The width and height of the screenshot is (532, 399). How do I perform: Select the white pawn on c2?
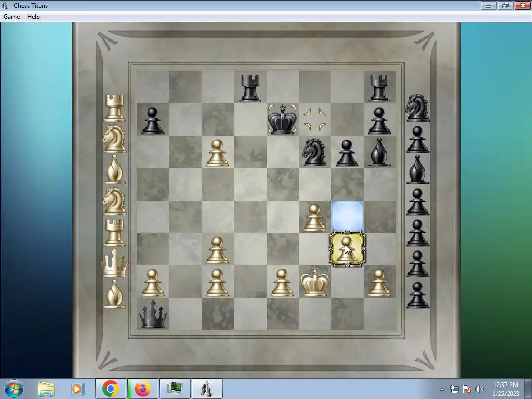217,283
